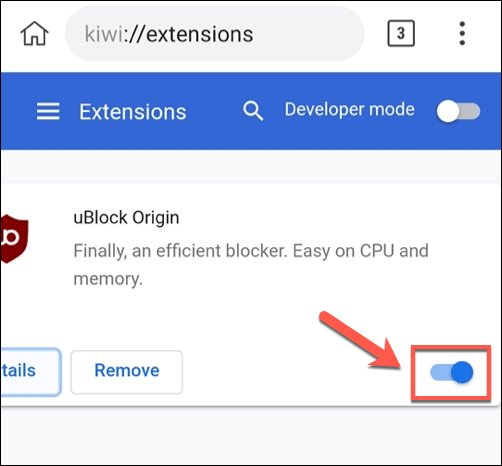Open the three-dot browser menu
The height and width of the screenshot is (466, 502).
point(462,33)
